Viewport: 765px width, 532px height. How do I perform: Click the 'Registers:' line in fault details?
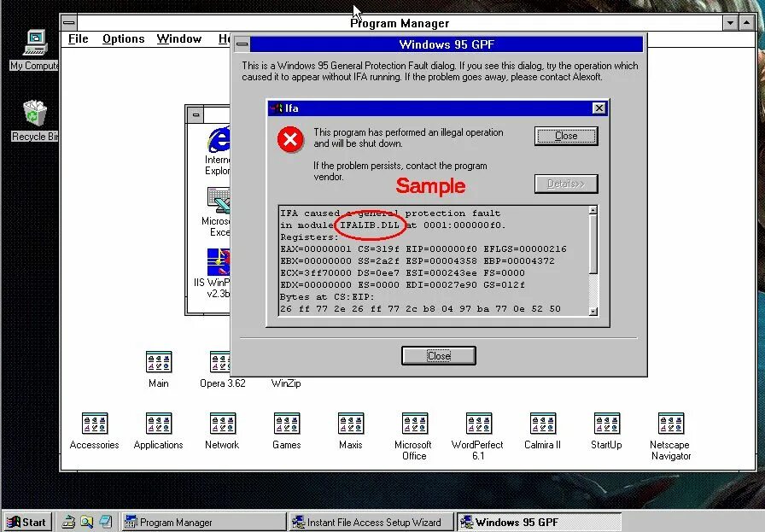[x=309, y=237]
